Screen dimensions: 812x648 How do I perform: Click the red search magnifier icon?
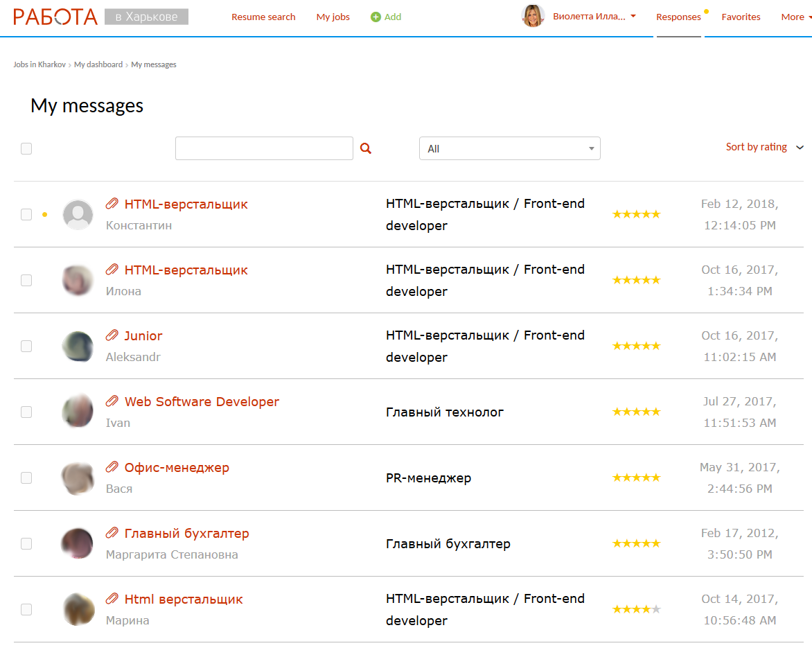366,148
